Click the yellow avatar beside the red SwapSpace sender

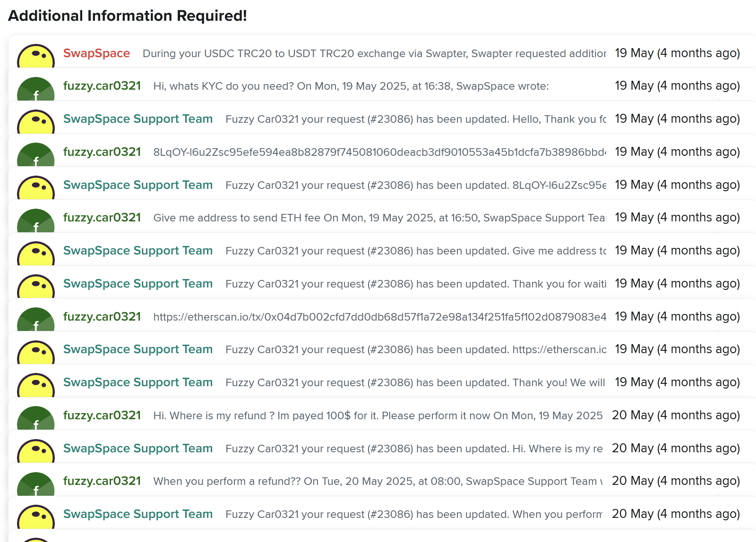pyautogui.click(x=36, y=57)
